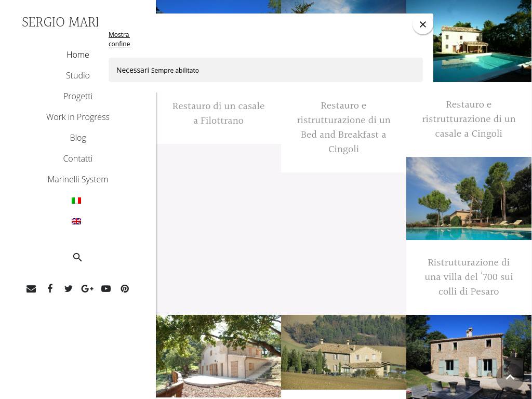The width and height of the screenshot is (532, 399).
Task: Click the Sergio Marinelli site logo
Action: [60, 22]
